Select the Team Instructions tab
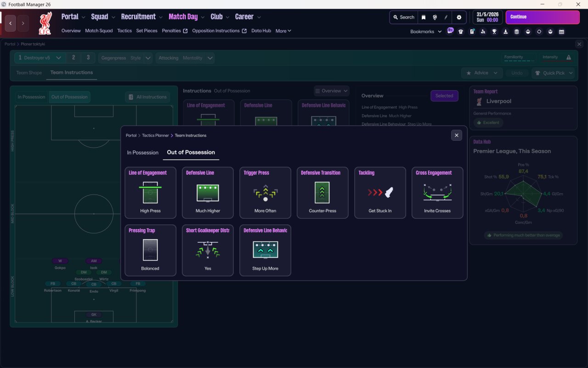588x368 pixels. tap(72, 72)
